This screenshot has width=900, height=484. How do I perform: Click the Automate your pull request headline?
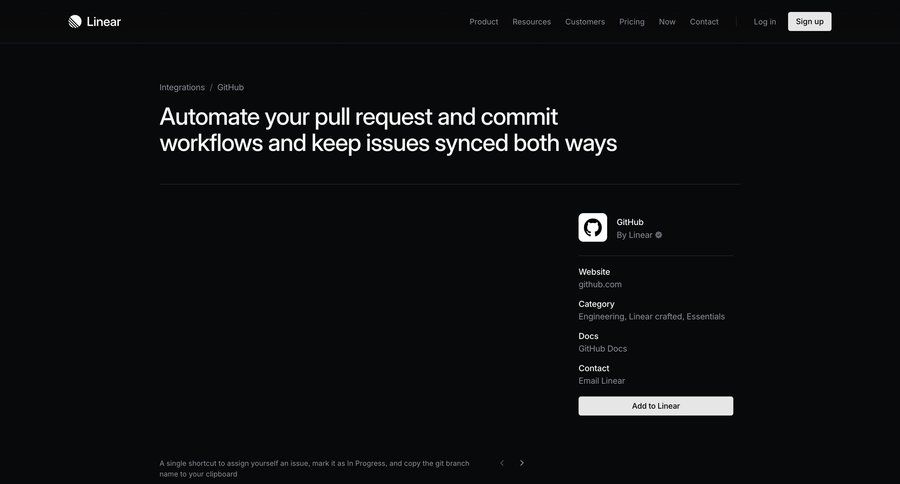[388, 130]
